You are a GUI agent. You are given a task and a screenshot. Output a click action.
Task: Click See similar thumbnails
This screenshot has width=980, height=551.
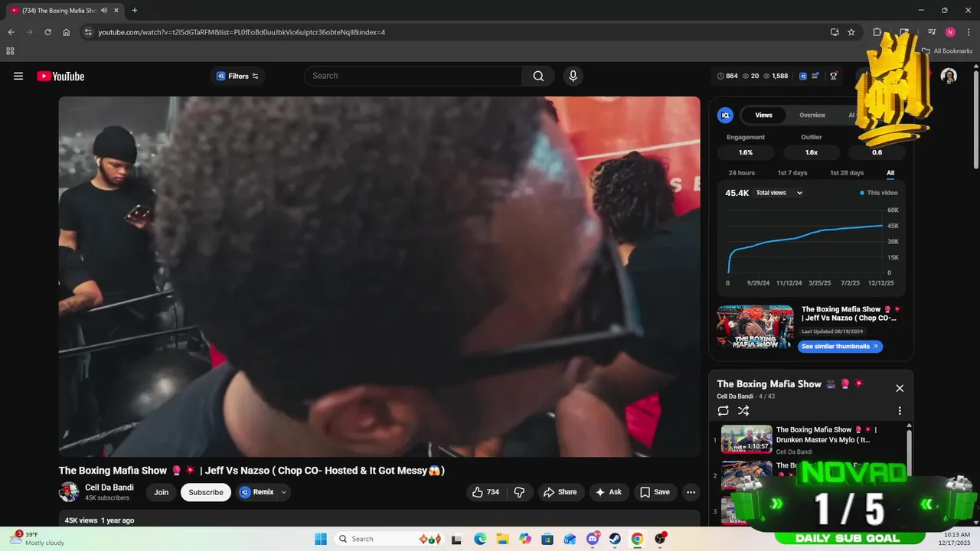pyautogui.click(x=840, y=347)
